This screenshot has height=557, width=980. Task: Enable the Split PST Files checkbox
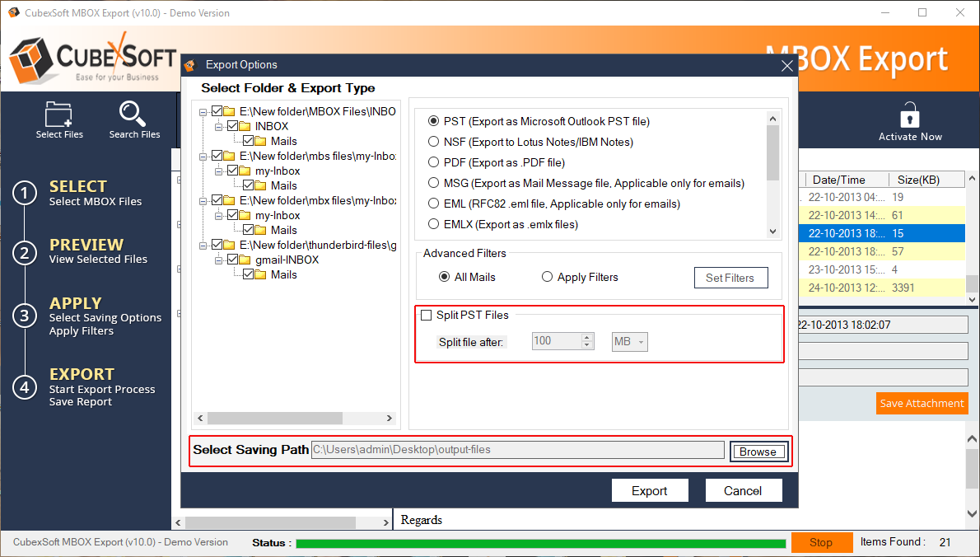427,315
